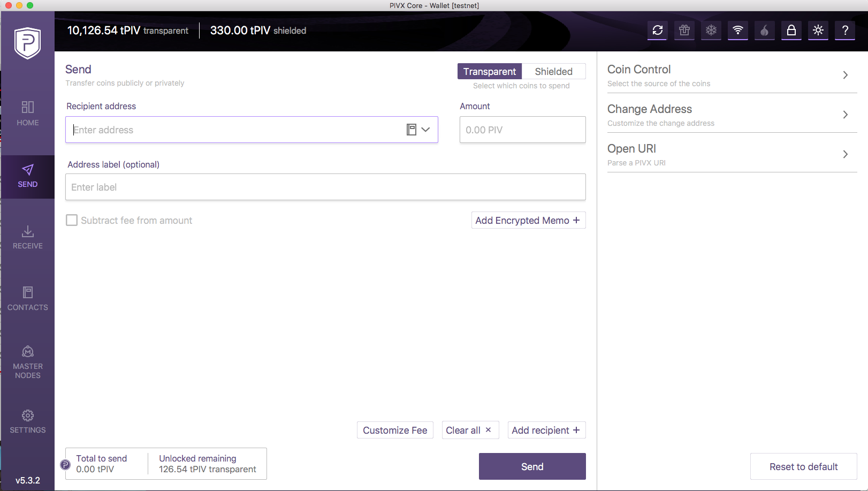This screenshot has width=868, height=491.
Task: Click the Add Encrypted Memo button
Action: pos(529,220)
